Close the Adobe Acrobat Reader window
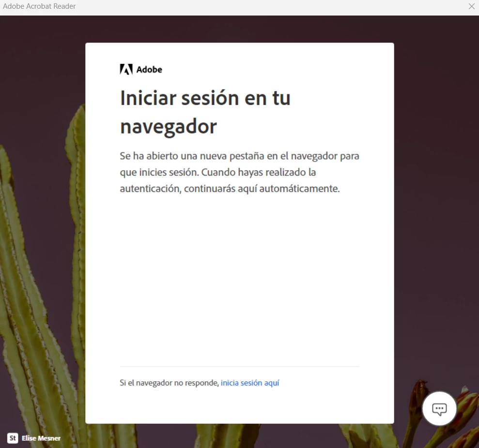 (x=471, y=6)
